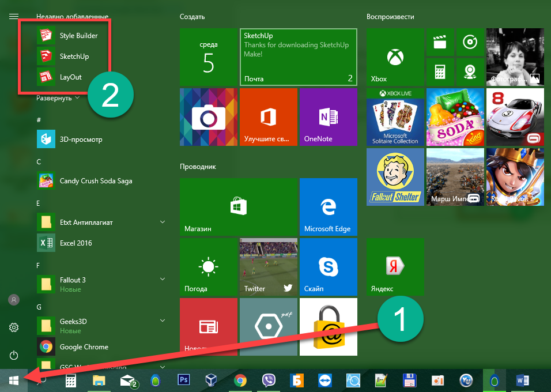Screen dimensions: 551x392
Task: Open the Yandex tile
Action: [395, 267]
